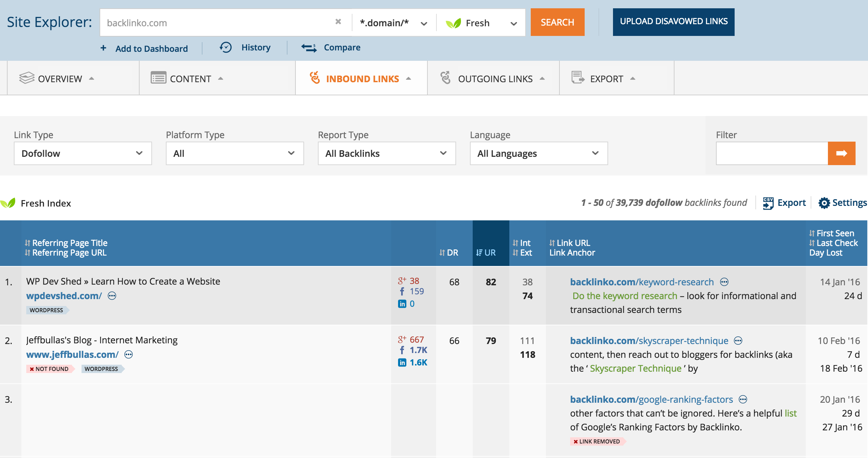This screenshot has height=458, width=868.
Task: Sort by Link URL column
Action: coord(570,243)
